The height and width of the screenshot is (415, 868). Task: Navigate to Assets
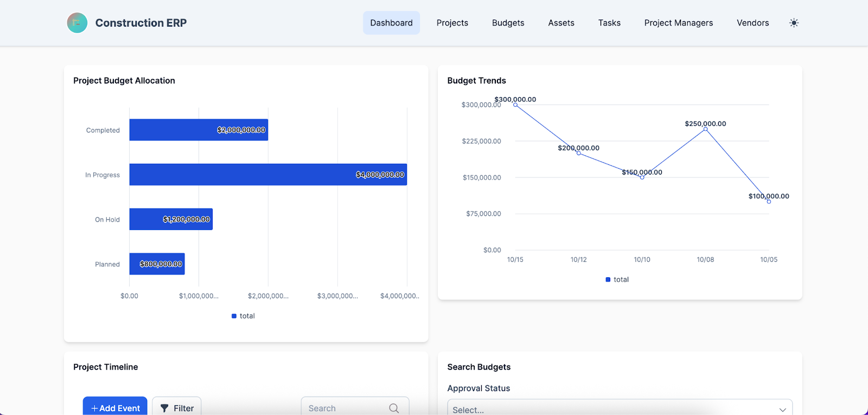click(x=561, y=23)
